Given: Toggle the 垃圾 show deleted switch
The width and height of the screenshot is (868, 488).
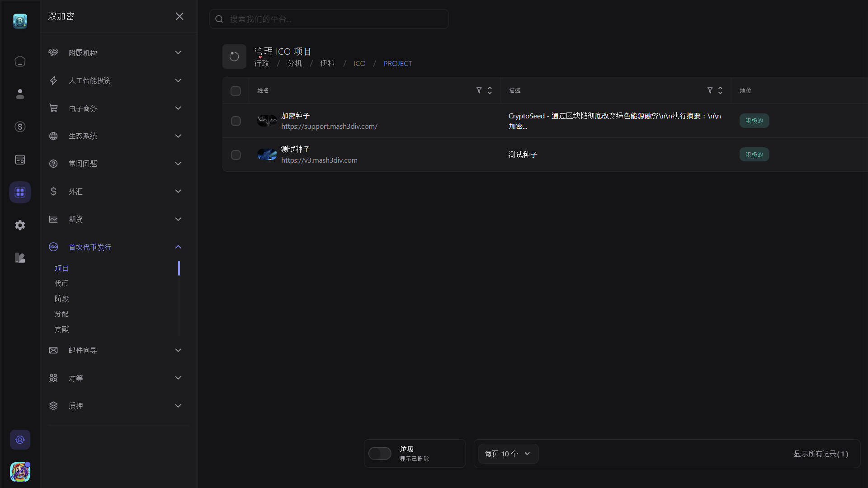Looking at the screenshot, I should click(x=380, y=453).
